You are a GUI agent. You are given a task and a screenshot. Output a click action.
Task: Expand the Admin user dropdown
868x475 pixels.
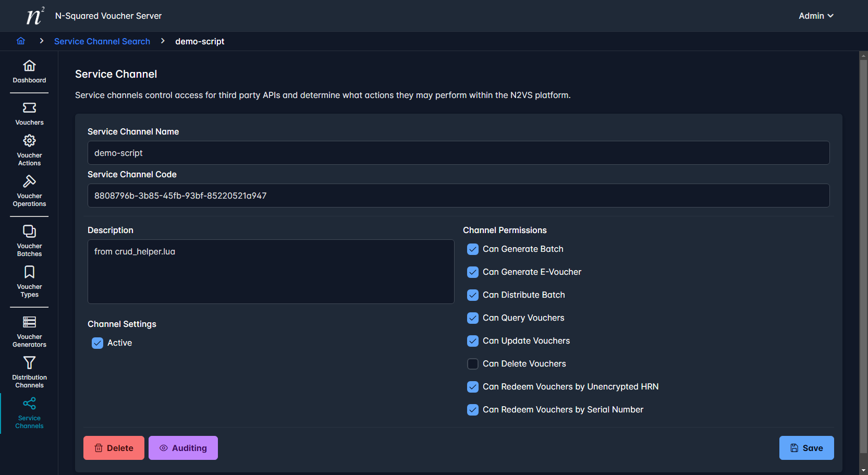(816, 16)
